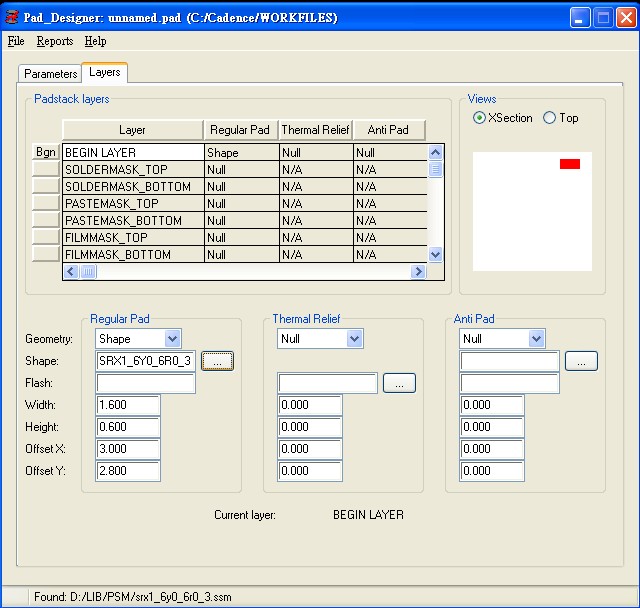
Task: Expand Regular Pad geometry dropdown
Action: [x=172, y=339]
